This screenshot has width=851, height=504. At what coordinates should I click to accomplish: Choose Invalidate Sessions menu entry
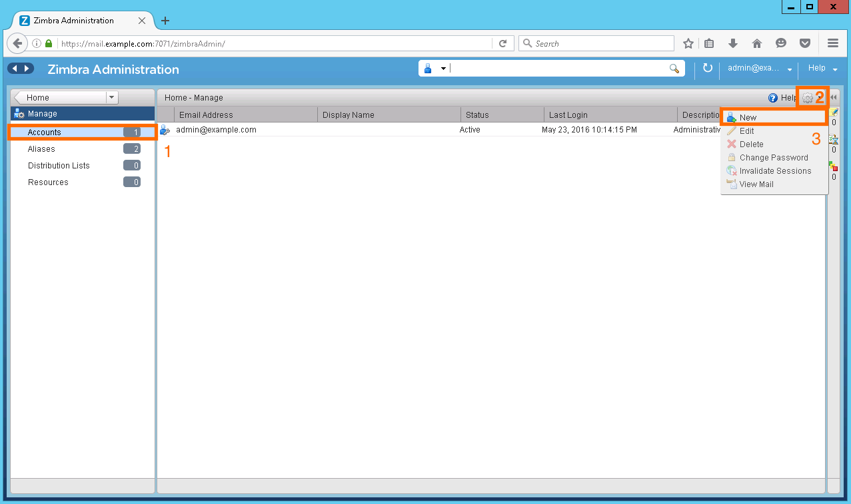pos(774,171)
